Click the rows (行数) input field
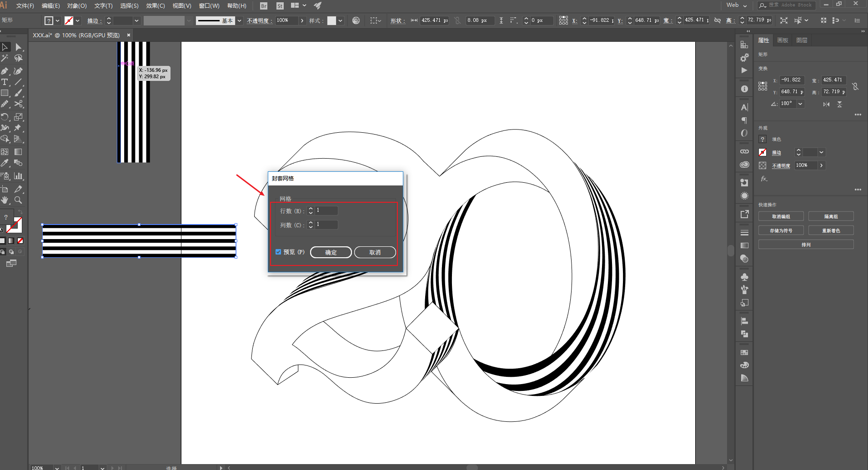This screenshot has width=868, height=470. (326, 210)
